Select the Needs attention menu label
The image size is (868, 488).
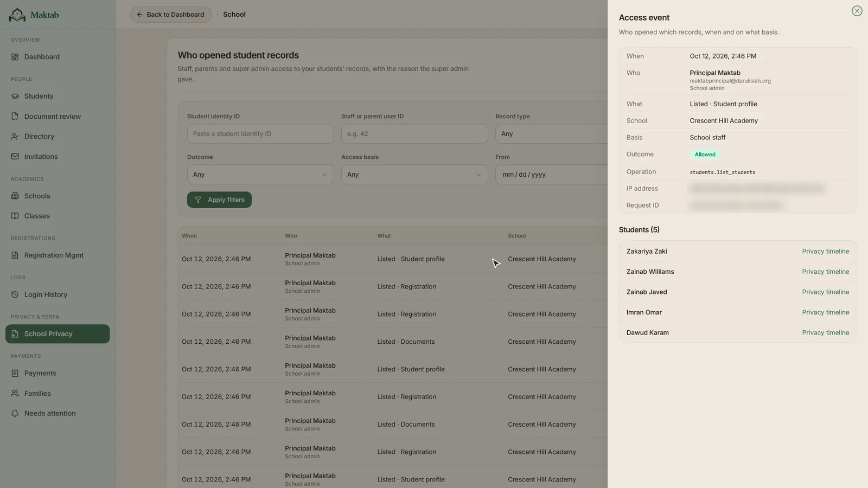pyautogui.click(x=50, y=413)
